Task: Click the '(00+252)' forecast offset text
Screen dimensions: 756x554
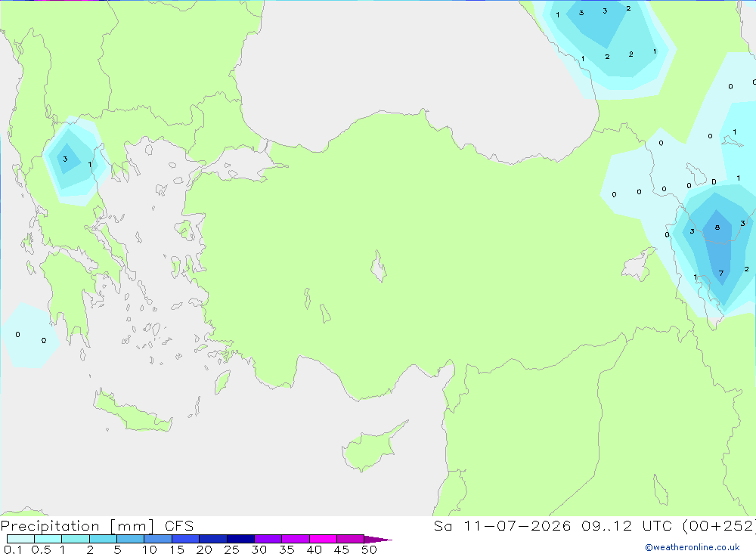Action: [x=719, y=526]
